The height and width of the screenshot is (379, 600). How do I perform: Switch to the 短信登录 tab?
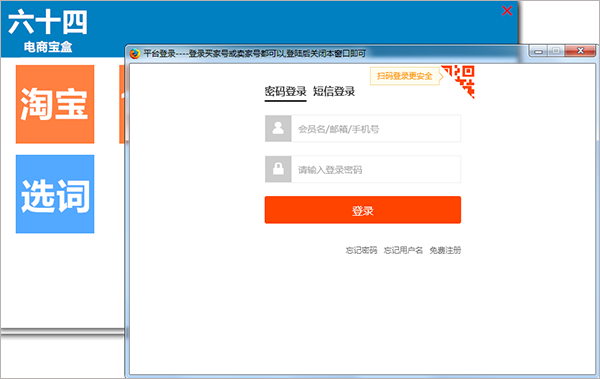(x=334, y=91)
